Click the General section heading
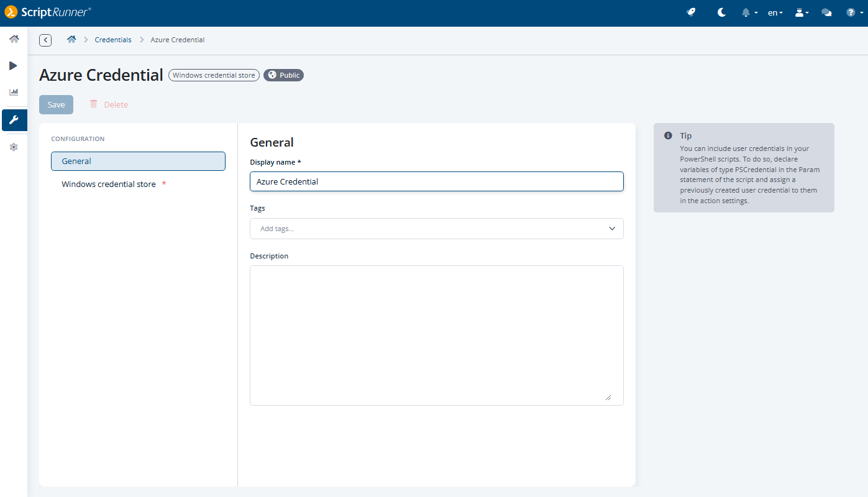This screenshot has height=497, width=868. click(x=272, y=142)
